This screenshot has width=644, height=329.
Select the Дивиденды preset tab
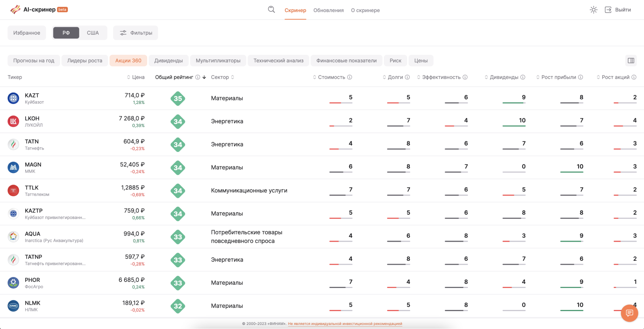tap(169, 61)
